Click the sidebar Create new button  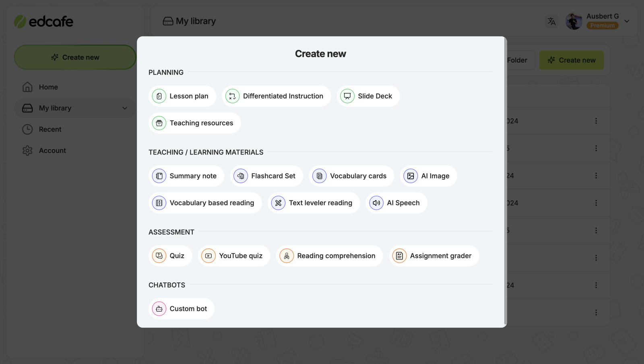pyautogui.click(x=75, y=58)
